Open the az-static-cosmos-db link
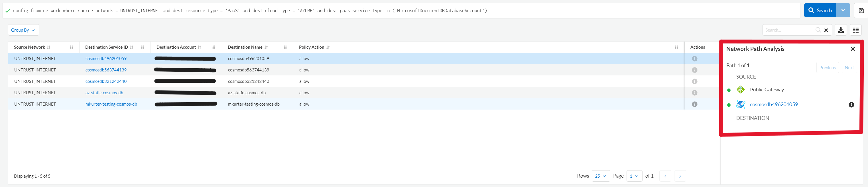 tap(104, 93)
